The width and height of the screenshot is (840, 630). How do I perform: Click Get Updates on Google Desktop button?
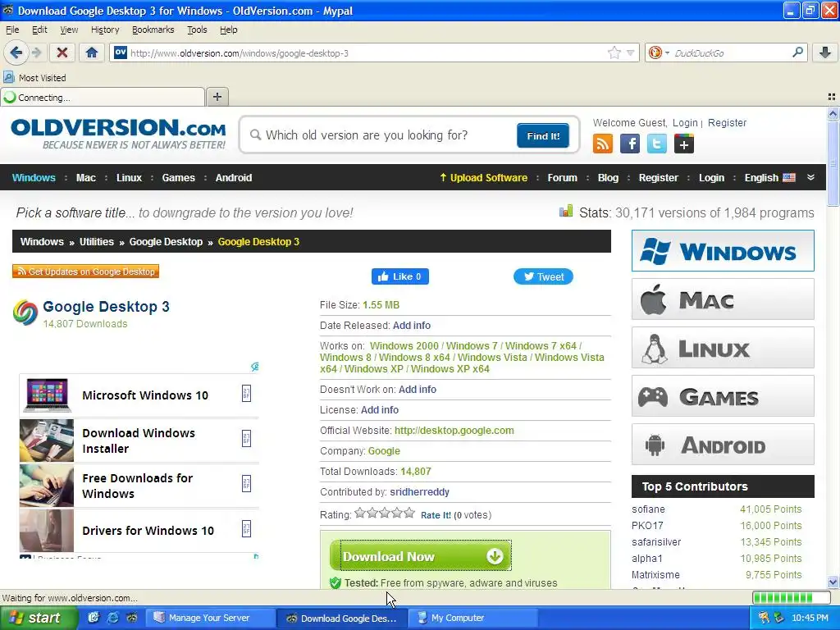click(85, 272)
